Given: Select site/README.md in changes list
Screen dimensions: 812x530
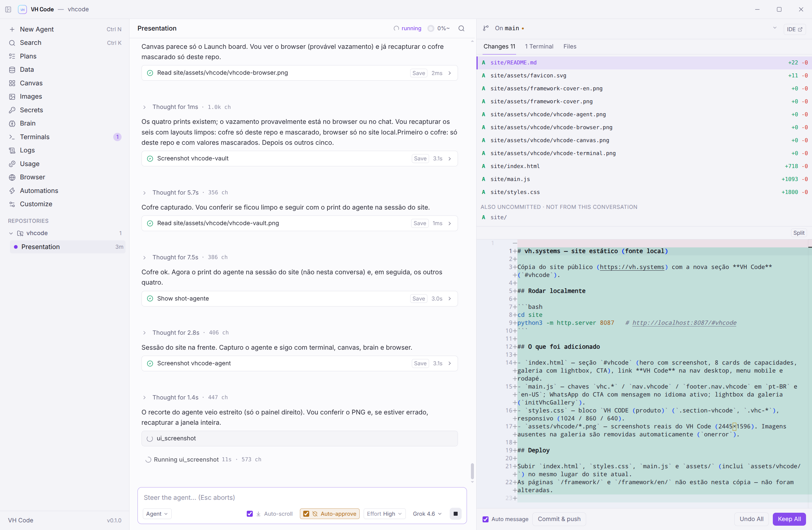Looking at the screenshot, I should pyautogui.click(x=644, y=63).
